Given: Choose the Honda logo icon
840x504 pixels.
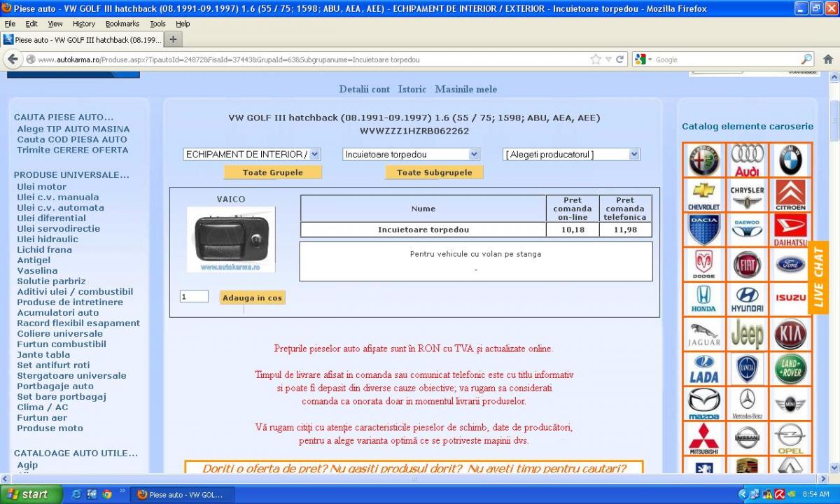Looking at the screenshot, I should pos(703,299).
